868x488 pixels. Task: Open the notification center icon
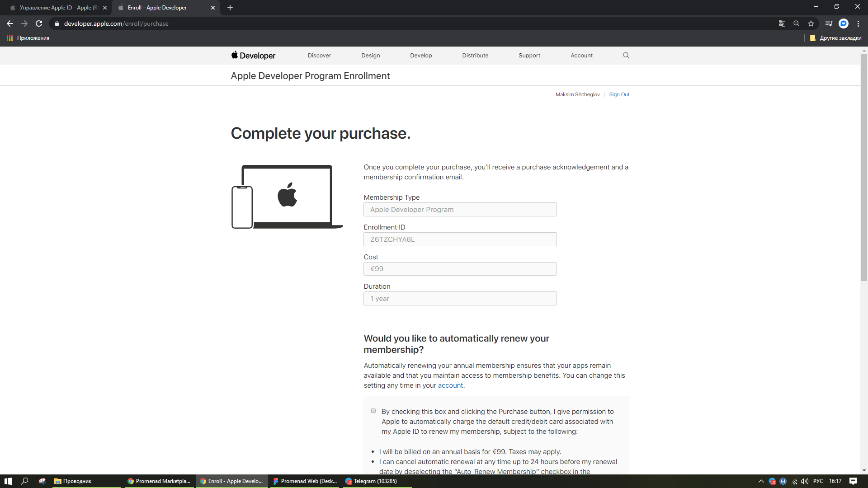point(853,481)
